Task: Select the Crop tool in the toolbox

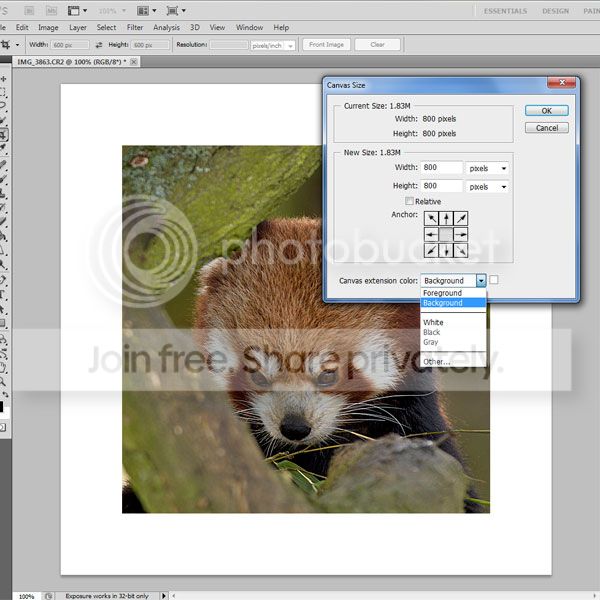Action: 5,134
